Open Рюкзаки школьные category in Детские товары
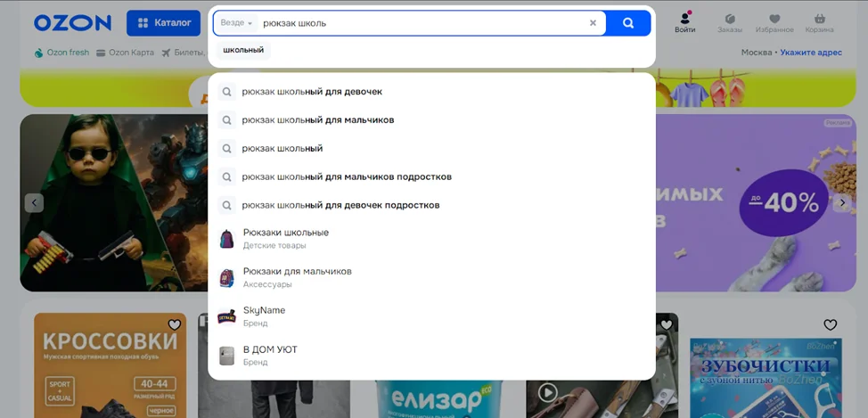Screen dimensions: 868x418 click(285, 238)
